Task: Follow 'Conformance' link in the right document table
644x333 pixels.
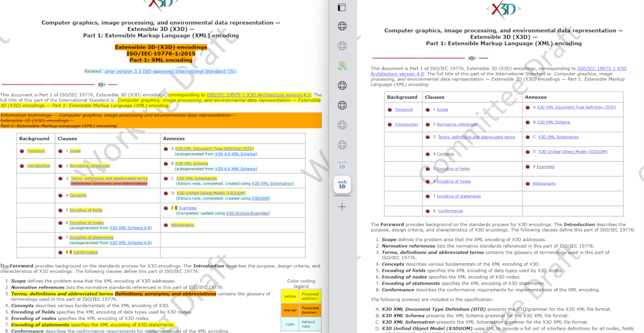Action: coord(450,211)
